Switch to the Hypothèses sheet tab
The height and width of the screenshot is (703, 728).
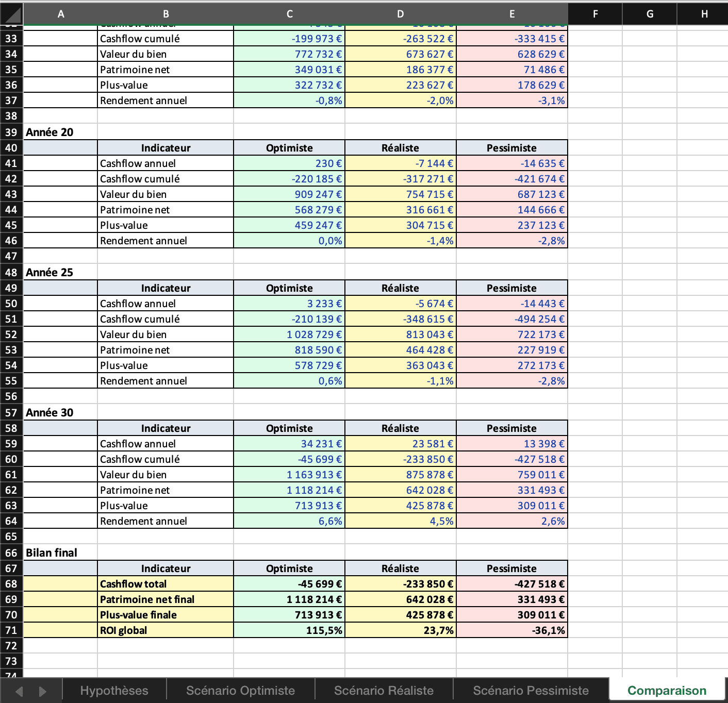tap(113, 690)
